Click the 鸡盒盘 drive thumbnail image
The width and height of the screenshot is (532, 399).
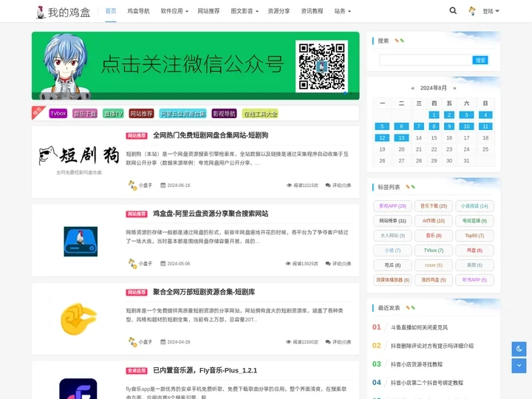pos(81,242)
